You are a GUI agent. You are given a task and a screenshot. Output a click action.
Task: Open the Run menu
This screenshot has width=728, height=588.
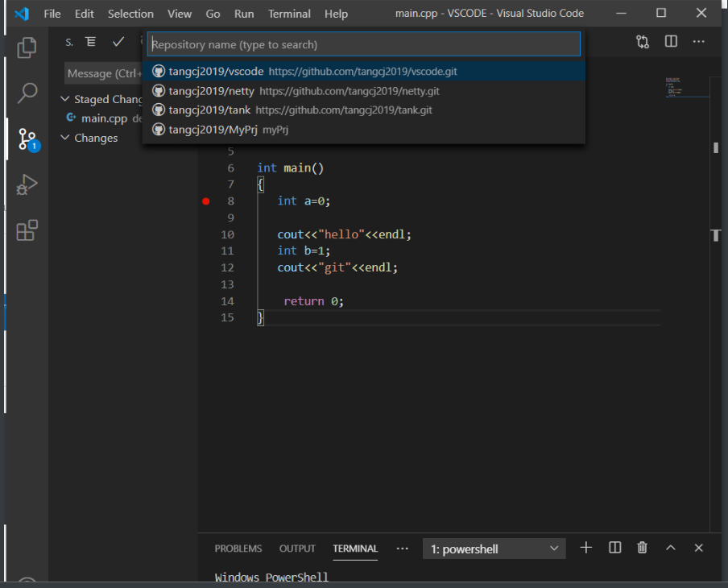click(244, 14)
